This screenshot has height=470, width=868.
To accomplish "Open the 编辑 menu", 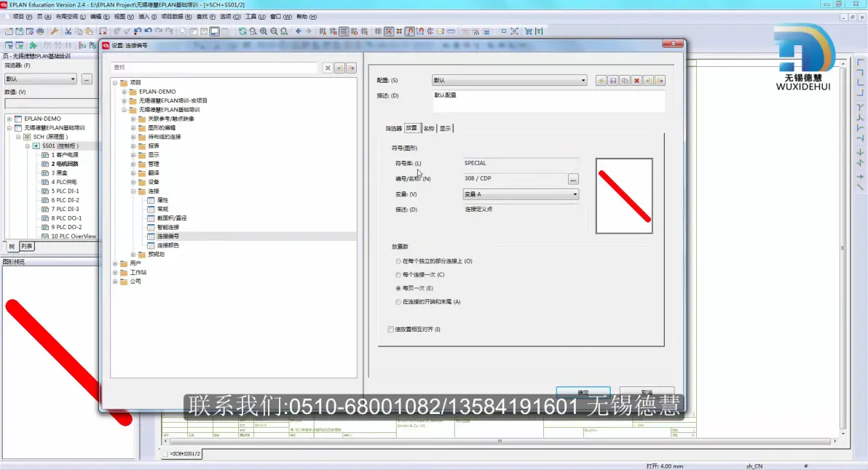I will click(100, 17).
